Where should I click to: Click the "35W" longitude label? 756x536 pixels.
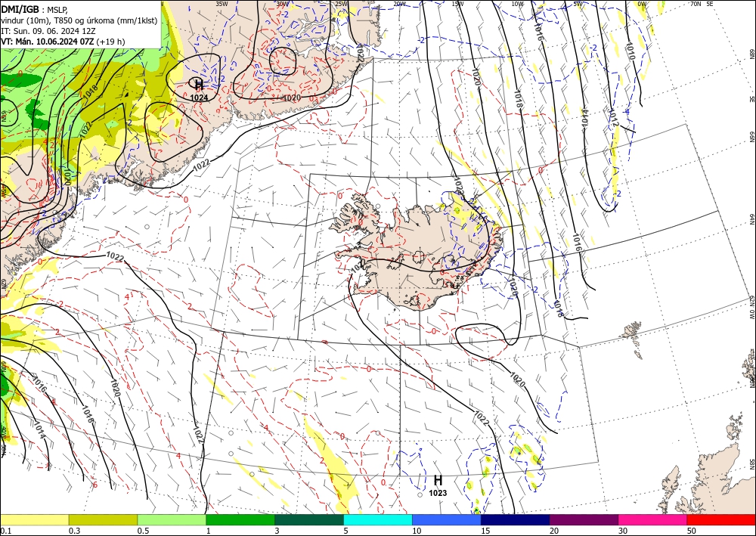coord(222,4)
